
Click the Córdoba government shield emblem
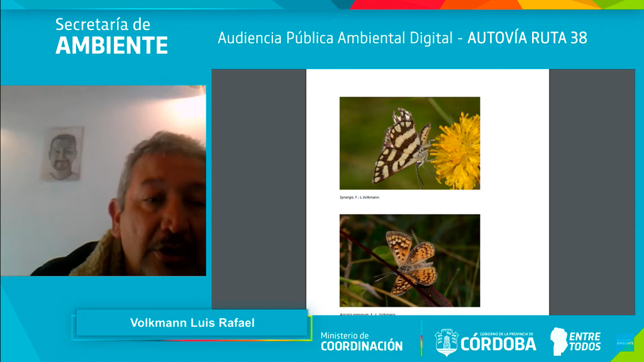[447, 342]
